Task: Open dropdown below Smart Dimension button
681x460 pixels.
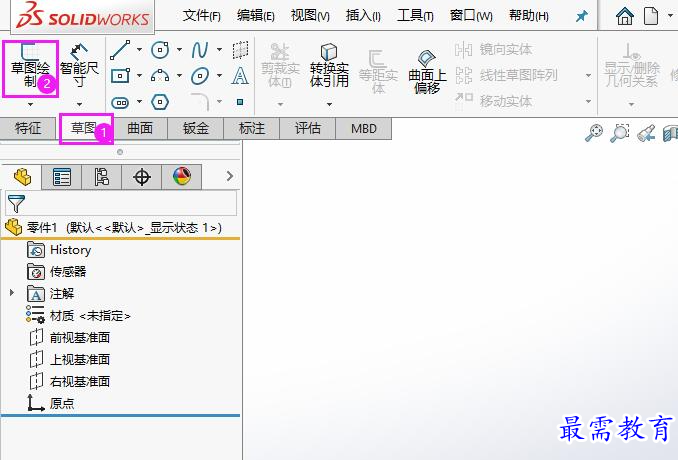Action: click(x=79, y=104)
